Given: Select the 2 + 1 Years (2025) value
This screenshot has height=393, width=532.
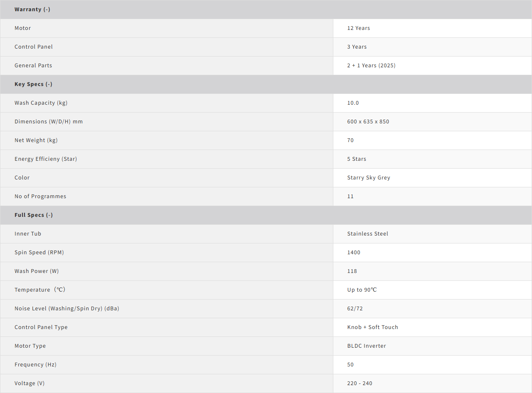Looking at the screenshot, I should click(x=371, y=65).
